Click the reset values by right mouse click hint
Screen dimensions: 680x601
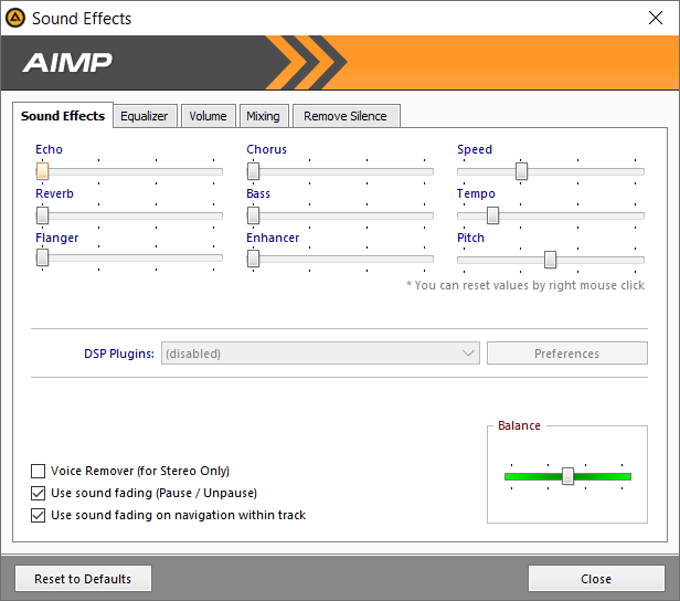[x=526, y=285]
